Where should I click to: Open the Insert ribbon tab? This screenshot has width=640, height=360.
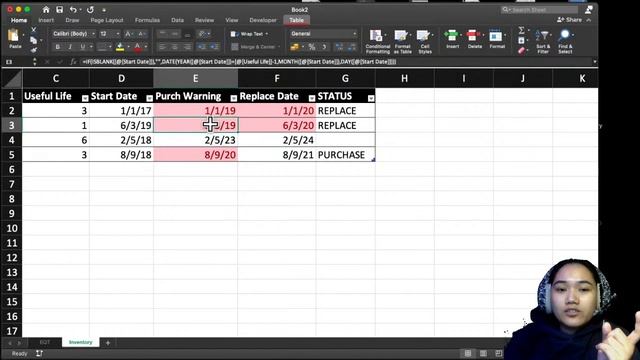[46, 20]
